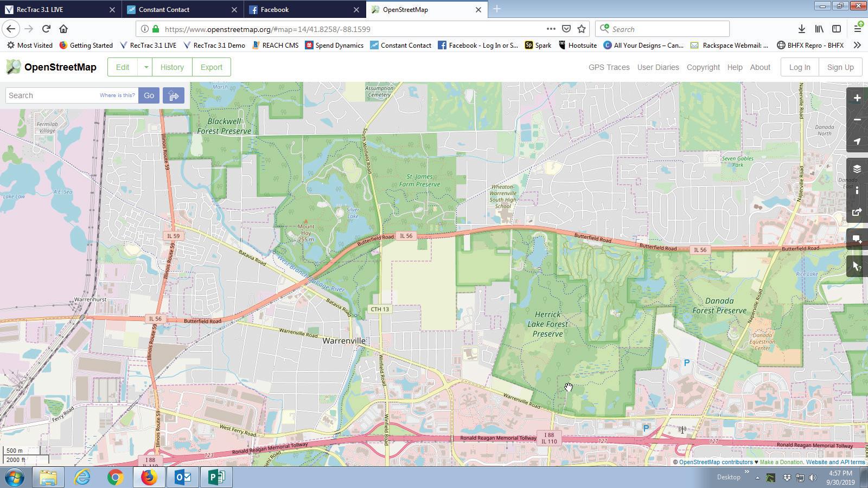Go back to the previous page
868x488 pixels.
coord(11,29)
